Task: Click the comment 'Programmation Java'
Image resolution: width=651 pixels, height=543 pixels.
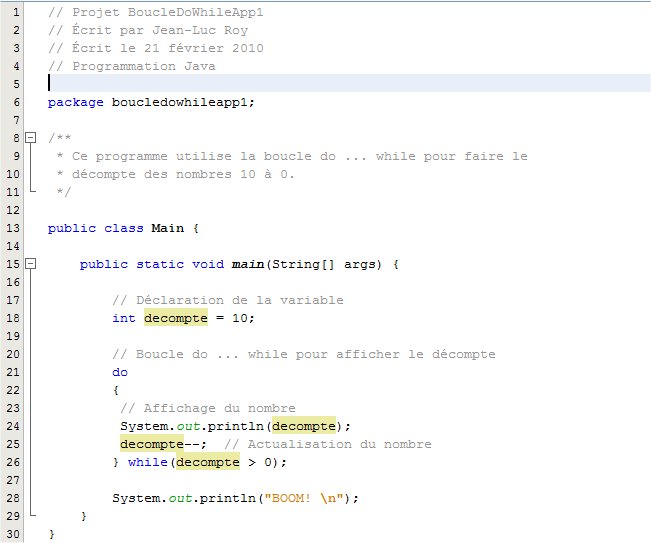Action: pos(144,66)
